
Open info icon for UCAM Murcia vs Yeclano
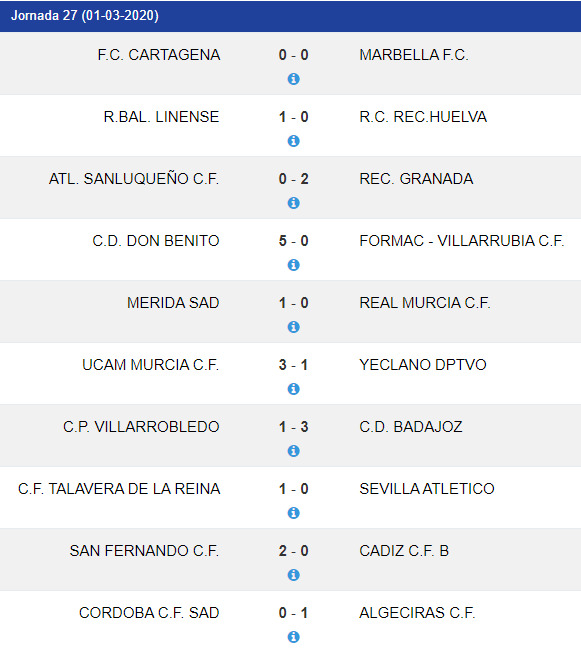point(294,389)
